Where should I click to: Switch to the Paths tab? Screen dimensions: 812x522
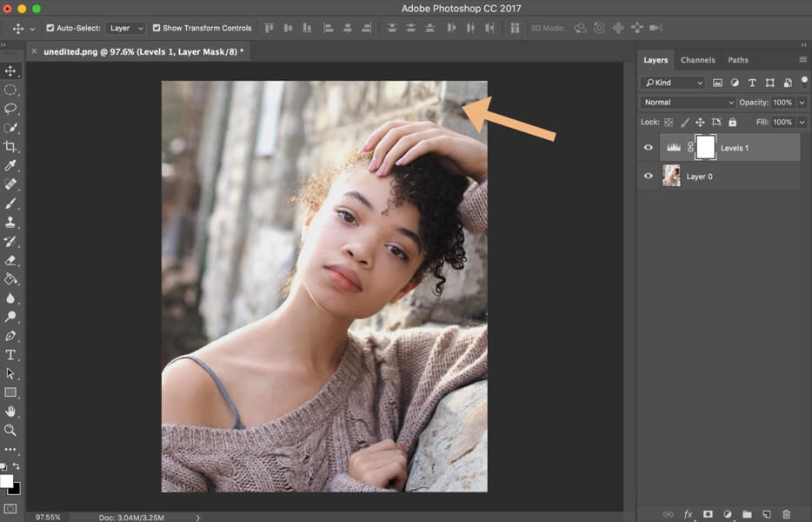(738, 59)
